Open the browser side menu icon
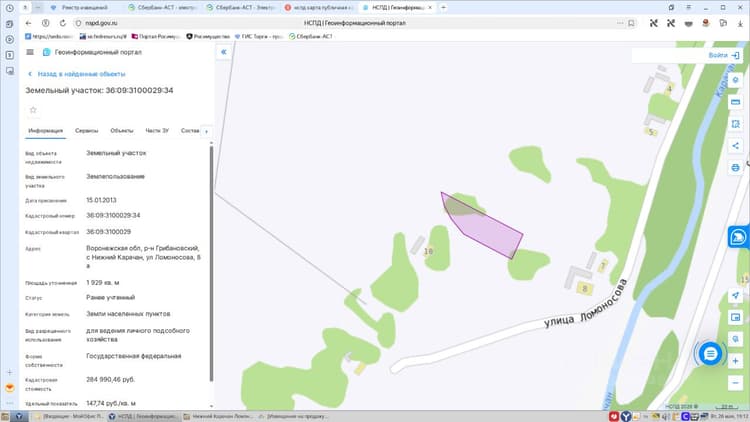 point(688,8)
